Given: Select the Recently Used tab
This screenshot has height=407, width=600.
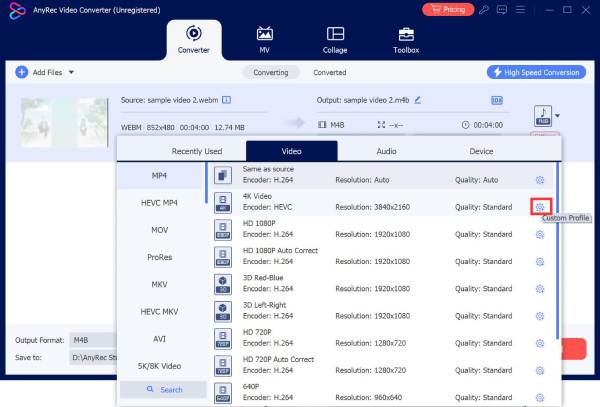Looking at the screenshot, I should pyautogui.click(x=197, y=151).
